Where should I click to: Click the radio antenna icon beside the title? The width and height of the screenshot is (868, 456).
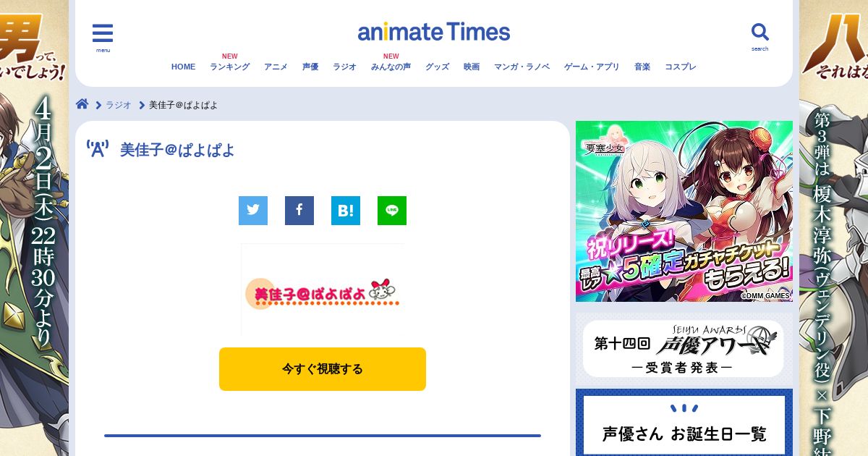[98, 149]
